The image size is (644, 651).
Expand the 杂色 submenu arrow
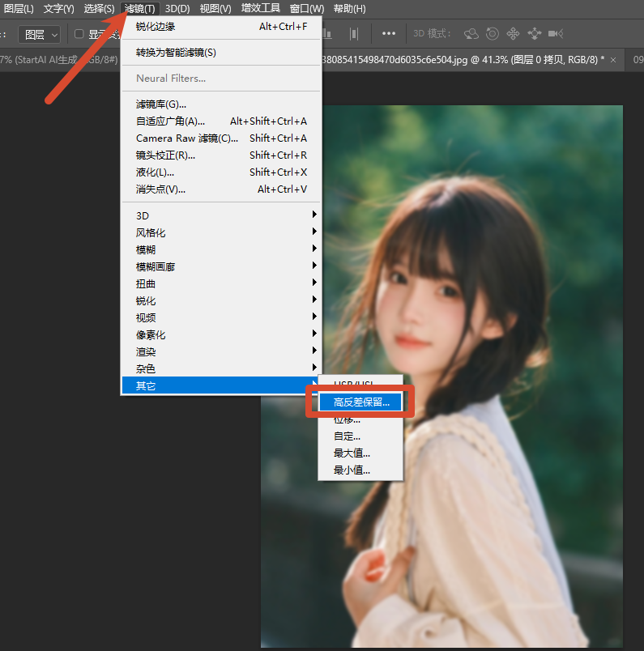(x=314, y=368)
